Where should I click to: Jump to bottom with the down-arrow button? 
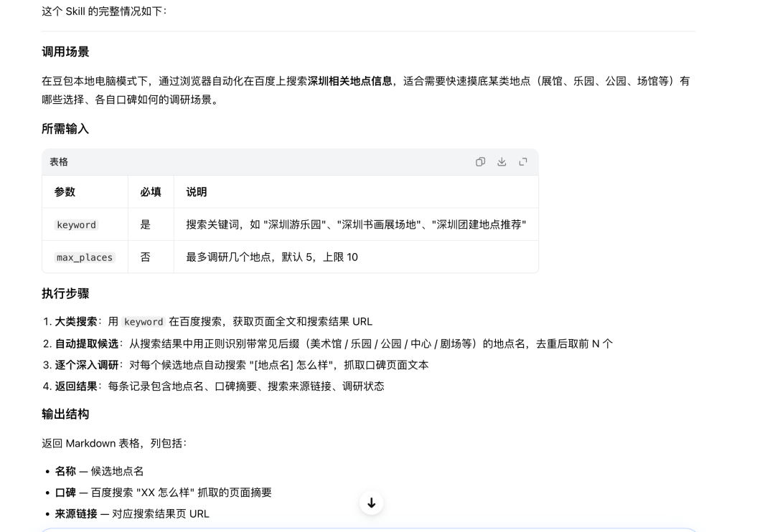(371, 503)
